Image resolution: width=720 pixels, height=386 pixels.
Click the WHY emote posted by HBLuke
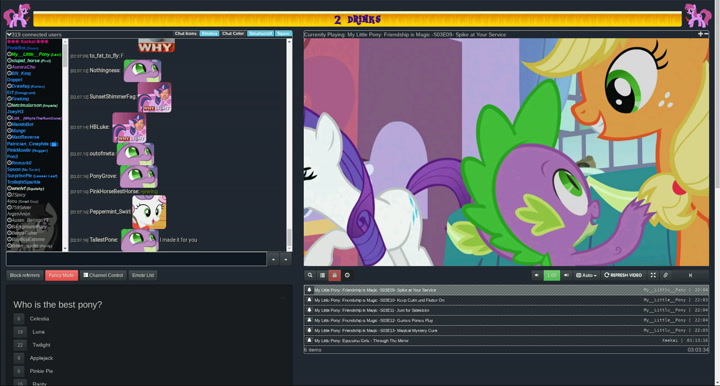pos(129,128)
